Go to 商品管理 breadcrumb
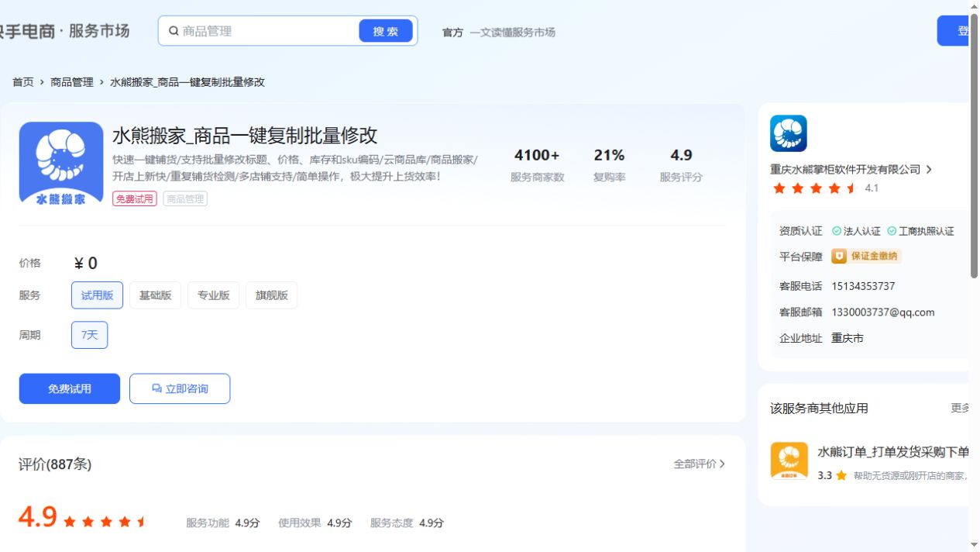The image size is (980, 552). 72,82
